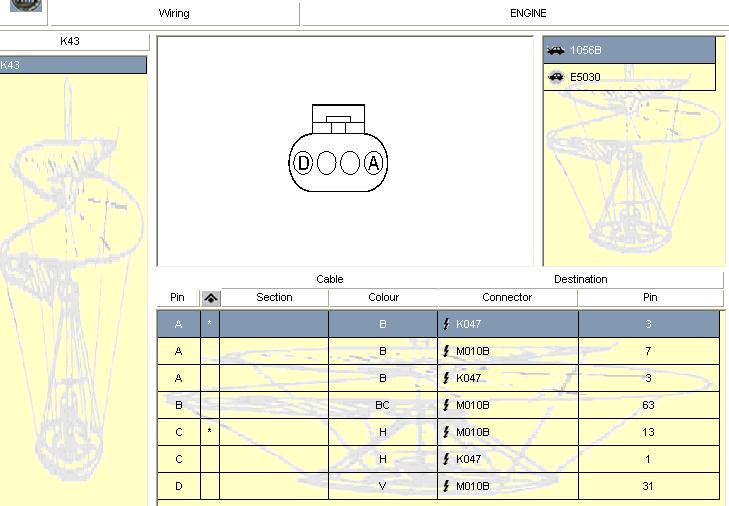
Task: Select vehicle entry E5030
Action: tap(629, 77)
